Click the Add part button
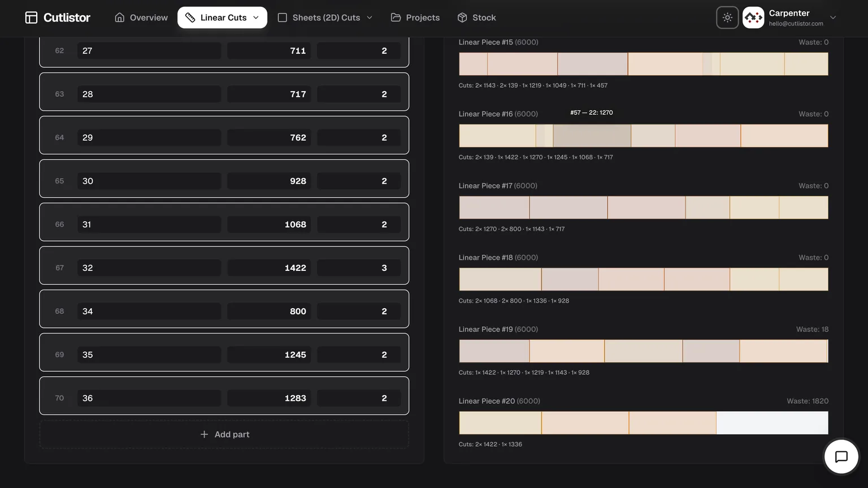This screenshot has height=488, width=868. point(224,434)
